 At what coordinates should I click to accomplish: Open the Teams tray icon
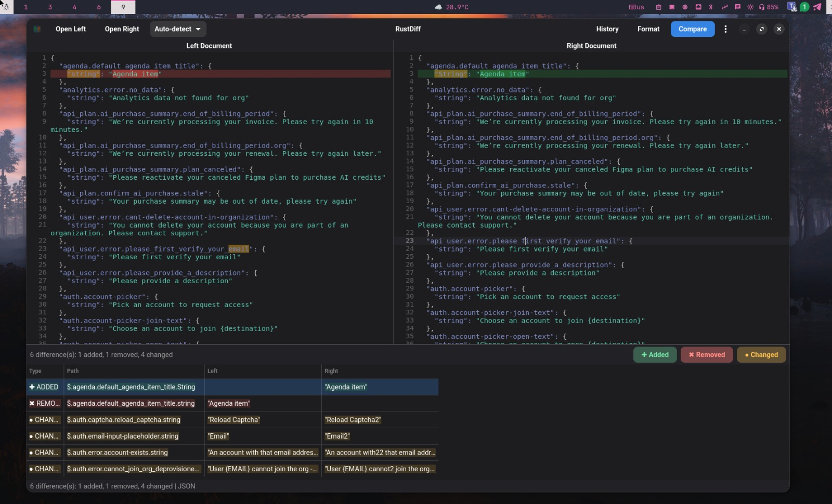tap(791, 7)
